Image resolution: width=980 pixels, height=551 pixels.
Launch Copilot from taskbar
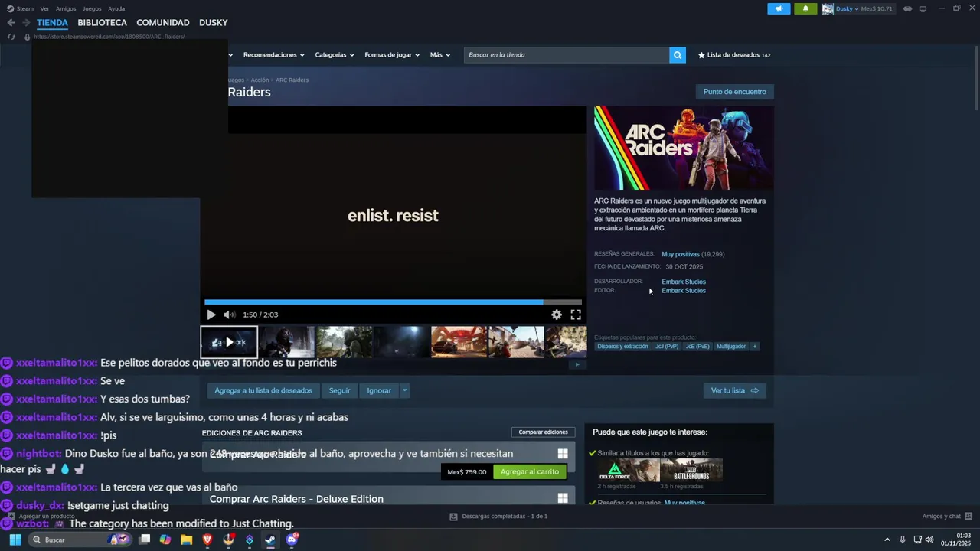tap(165, 540)
